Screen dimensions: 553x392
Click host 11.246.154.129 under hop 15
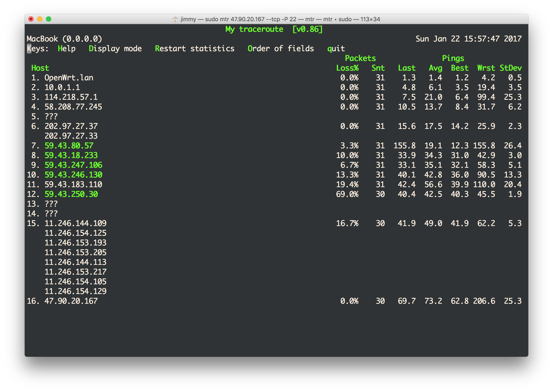click(75, 291)
